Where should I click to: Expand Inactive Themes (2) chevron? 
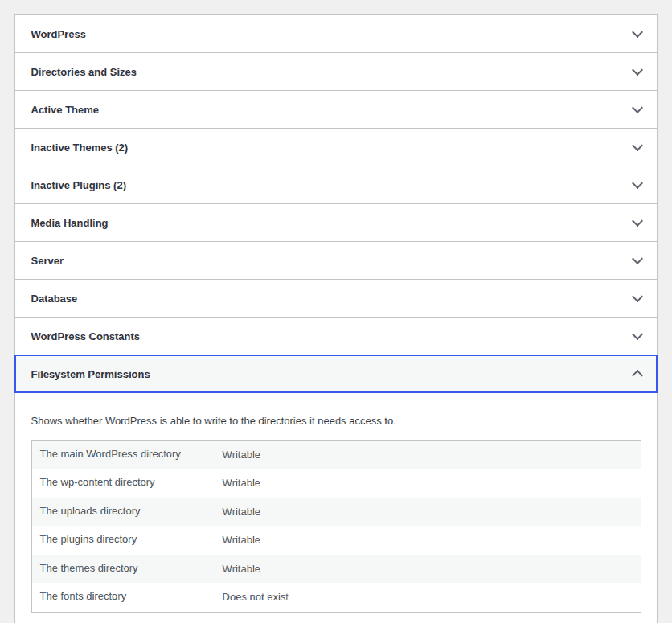[x=637, y=147]
